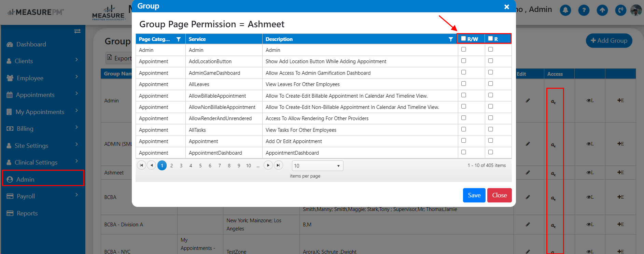
Task: Click the access key icon for Ashmeet group
Action: 554,174
